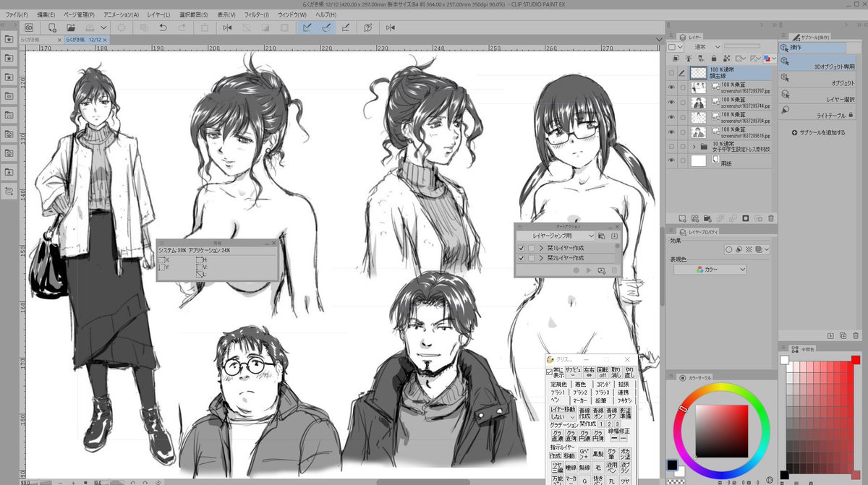Open the support help question icon
868x485 pixels.
click(x=368, y=27)
